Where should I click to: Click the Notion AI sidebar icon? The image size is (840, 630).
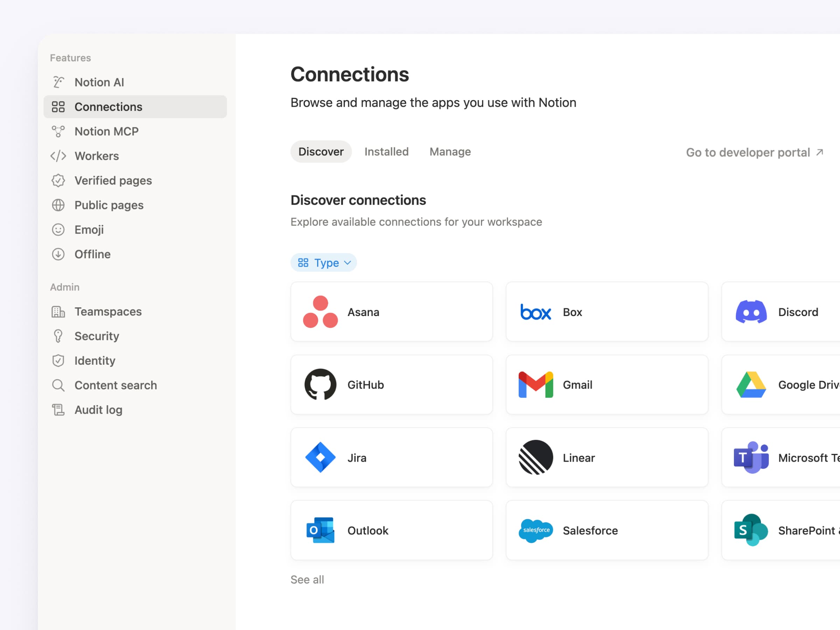58,82
